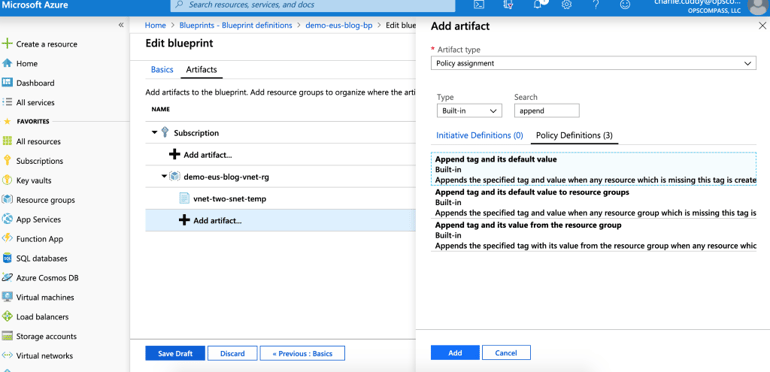Screen dimensions: 770x372
Task: Click user account avatar
Action: pyautogui.click(x=758, y=6)
